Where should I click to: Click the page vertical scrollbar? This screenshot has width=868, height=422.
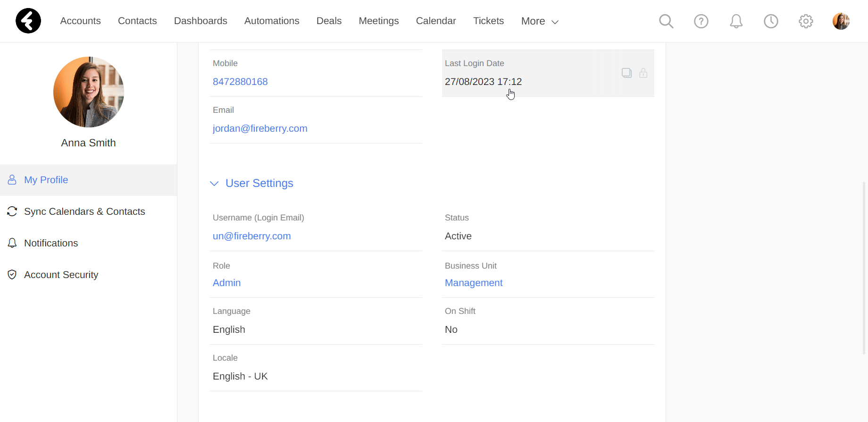(864, 268)
